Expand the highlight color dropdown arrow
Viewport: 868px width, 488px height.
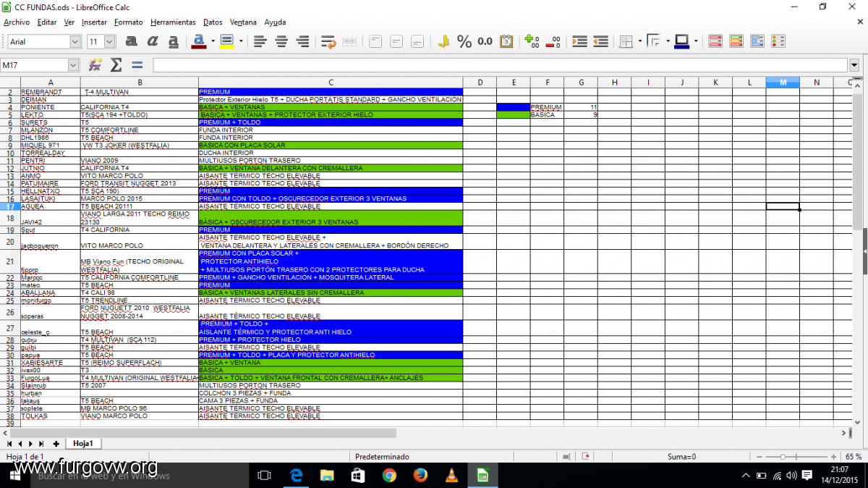click(x=239, y=41)
